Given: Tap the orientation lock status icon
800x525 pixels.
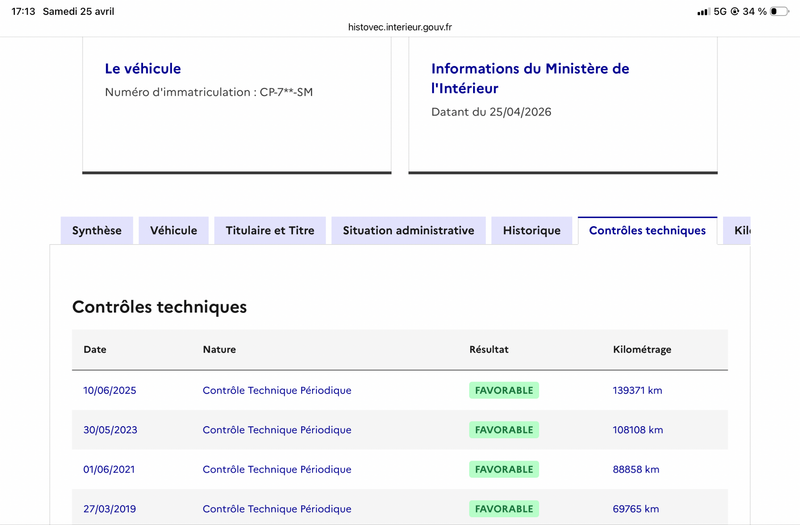Looking at the screenshot, I should 735,11.
